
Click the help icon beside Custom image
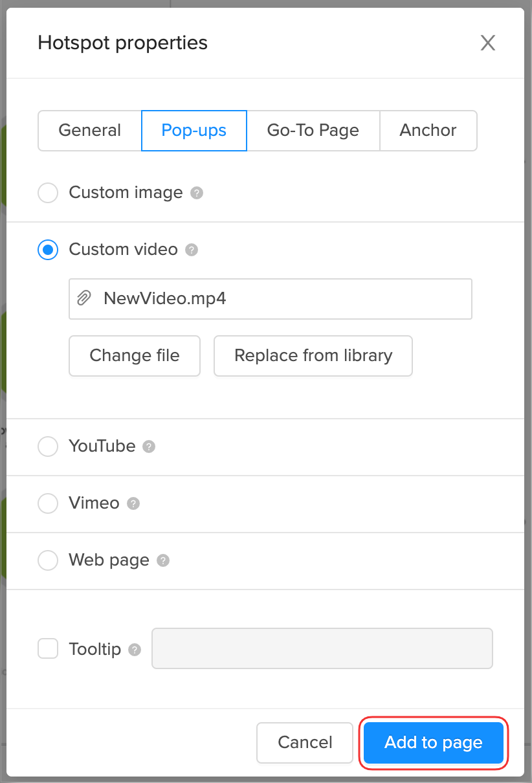pos(197,193)
